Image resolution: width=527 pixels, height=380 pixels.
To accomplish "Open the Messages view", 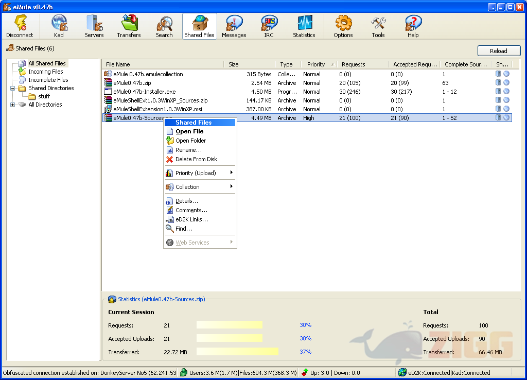I will click(234, 26).
